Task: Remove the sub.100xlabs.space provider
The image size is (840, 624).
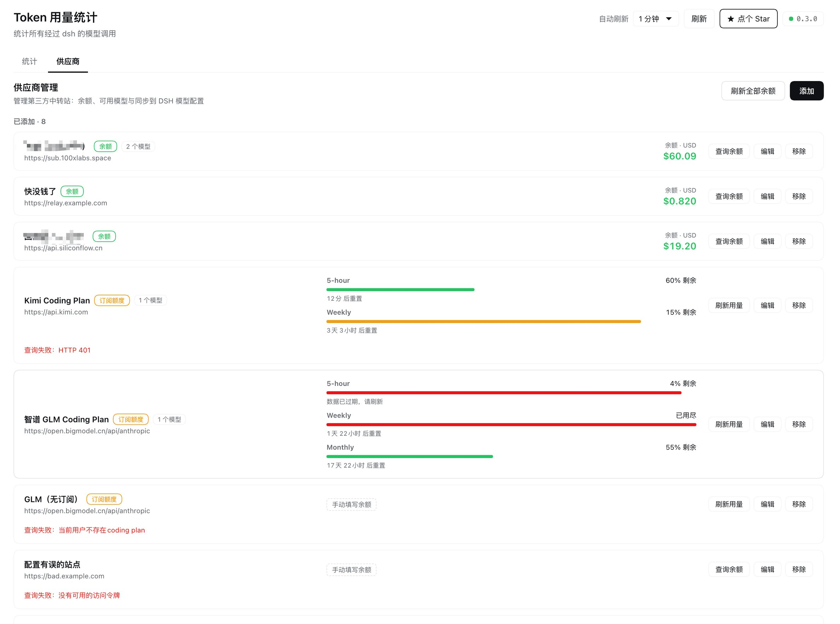Action: [799, 151]
